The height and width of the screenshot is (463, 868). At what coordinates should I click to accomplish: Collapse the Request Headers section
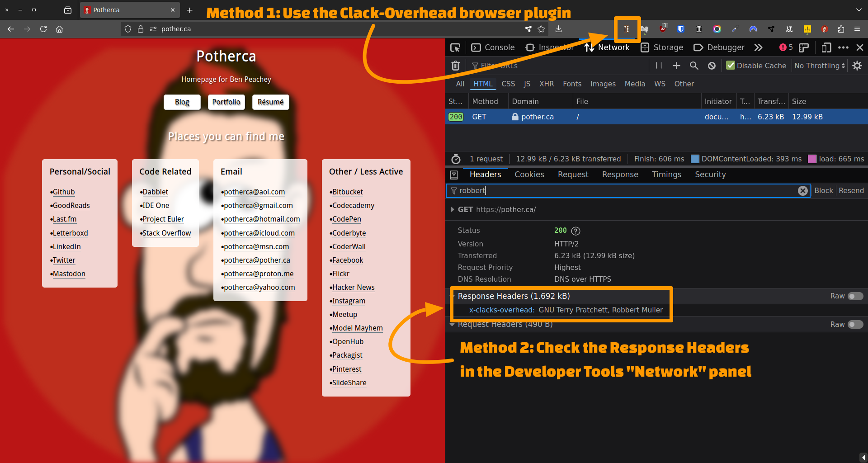click(452, 324)
